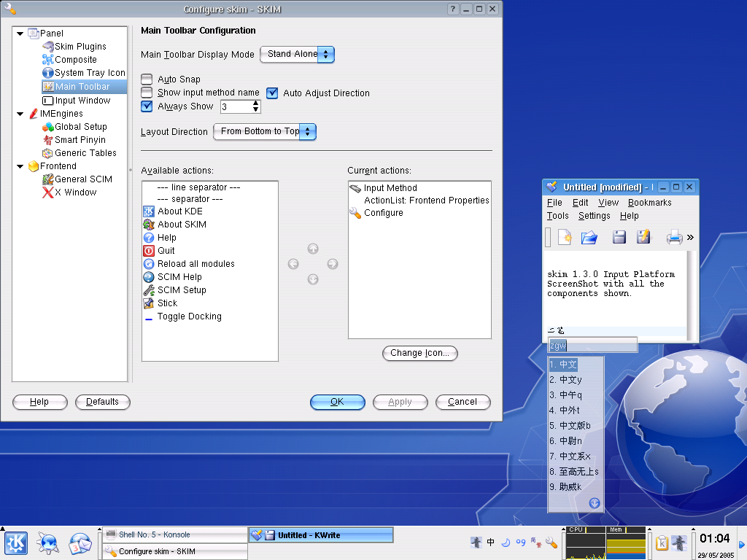The width and height of the screenshot is (747, 560).
Task: Open the Settings menu in KWrite
Action: tap(594, 216)
